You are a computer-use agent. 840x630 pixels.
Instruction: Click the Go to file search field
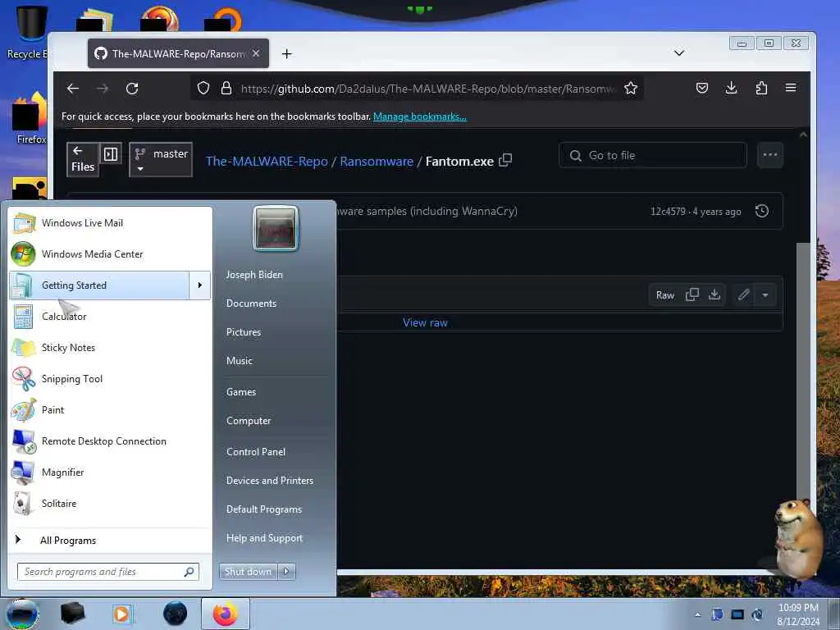pyautogui.click(x=652, y=155)
